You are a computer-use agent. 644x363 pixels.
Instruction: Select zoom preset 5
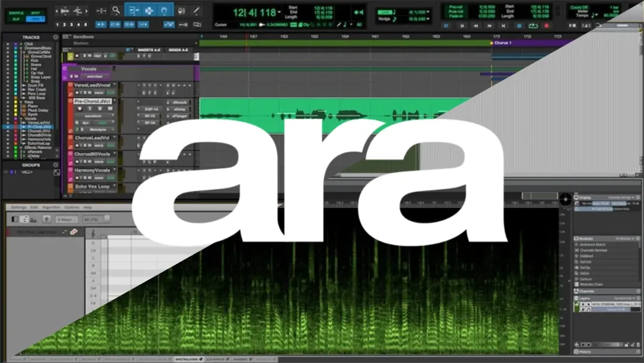pos(85,24)
